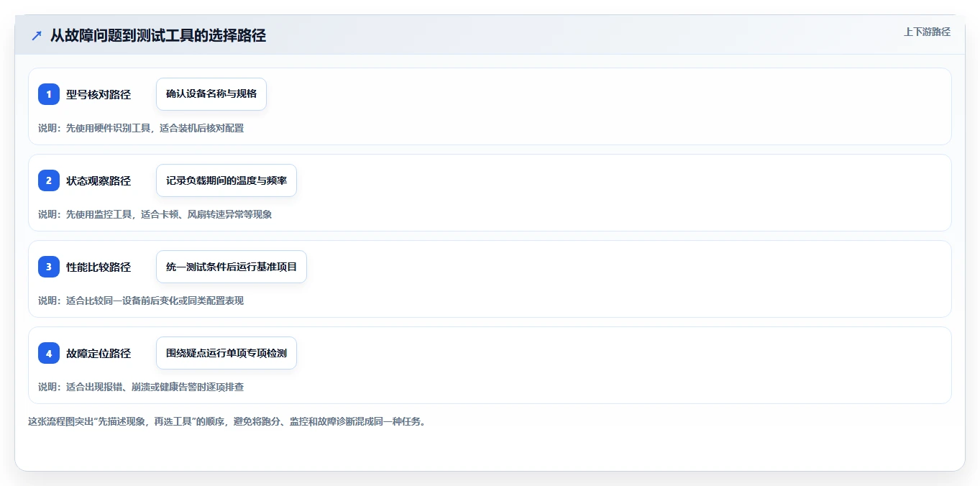The height and width of the screenshot is (486, 980).
Task: Click the 性能比较路径 title
Action: tap(99, 267)
